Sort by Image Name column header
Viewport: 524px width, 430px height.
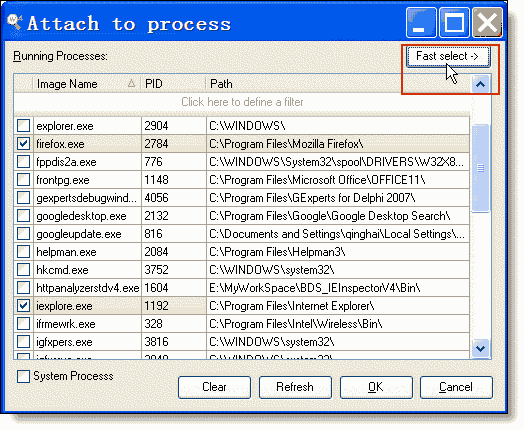[87, 84]
